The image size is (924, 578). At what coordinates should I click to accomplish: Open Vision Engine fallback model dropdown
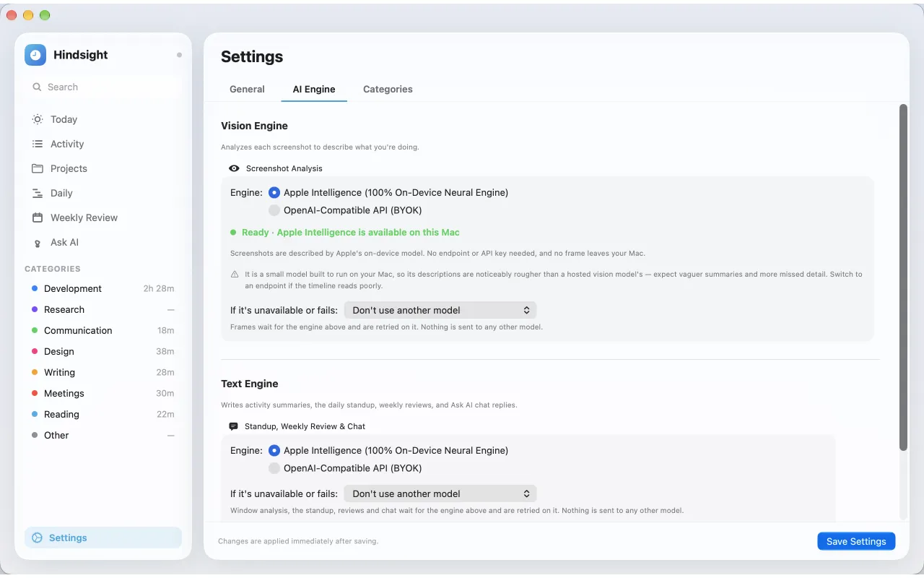[440, 310]
